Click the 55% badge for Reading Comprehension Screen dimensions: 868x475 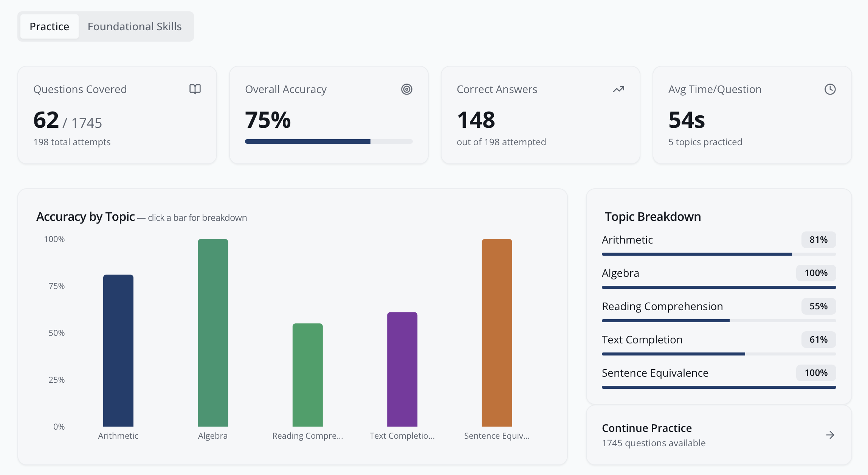[x=818, y=306]
